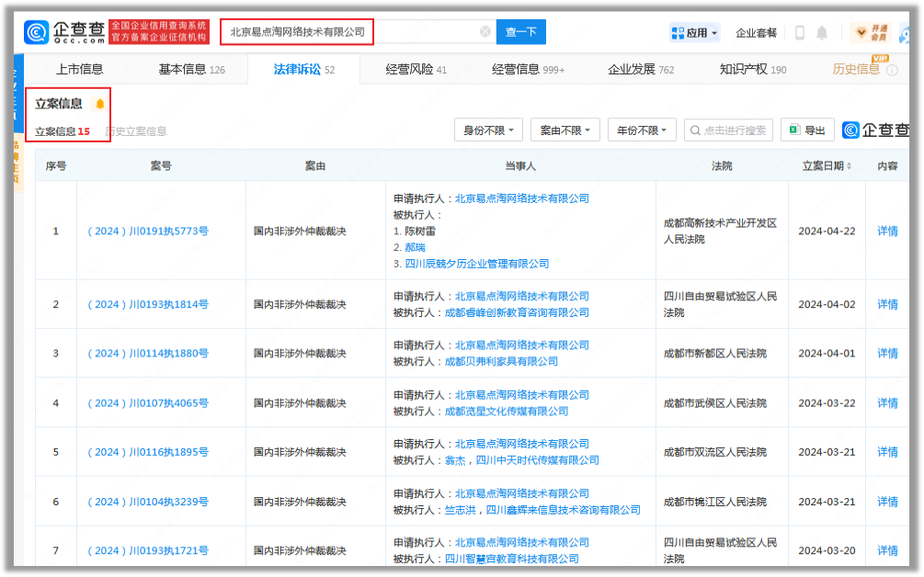The width and height of the screenshot is (924, 577).
Task: Open 成都睿峰创新教育咨询有限公司 link
Action: click(517, 312)
